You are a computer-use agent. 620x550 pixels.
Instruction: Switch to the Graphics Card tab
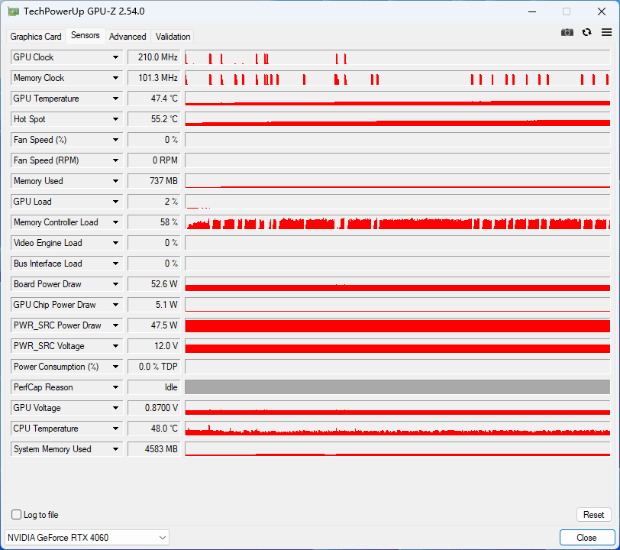pos(36,36)
